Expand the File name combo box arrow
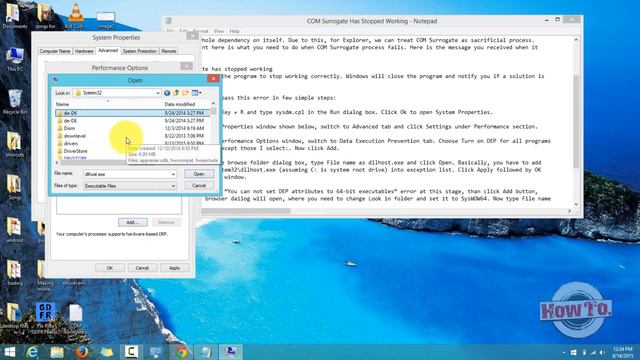 pyautogui.click(x=173, y=174)
